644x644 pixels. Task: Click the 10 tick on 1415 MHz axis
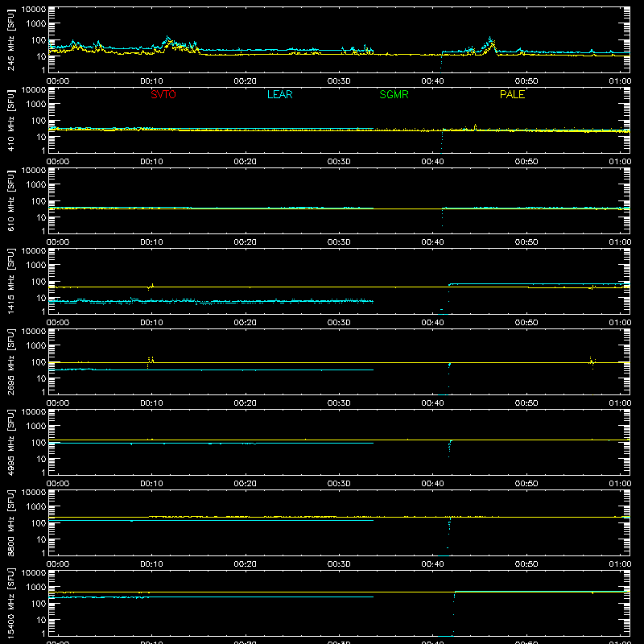[x=41, y=298]
